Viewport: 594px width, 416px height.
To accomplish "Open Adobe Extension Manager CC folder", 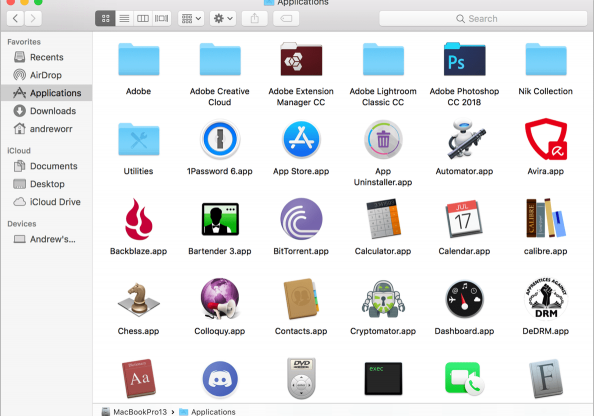I will pyautogui.click(x=301, y=59).
